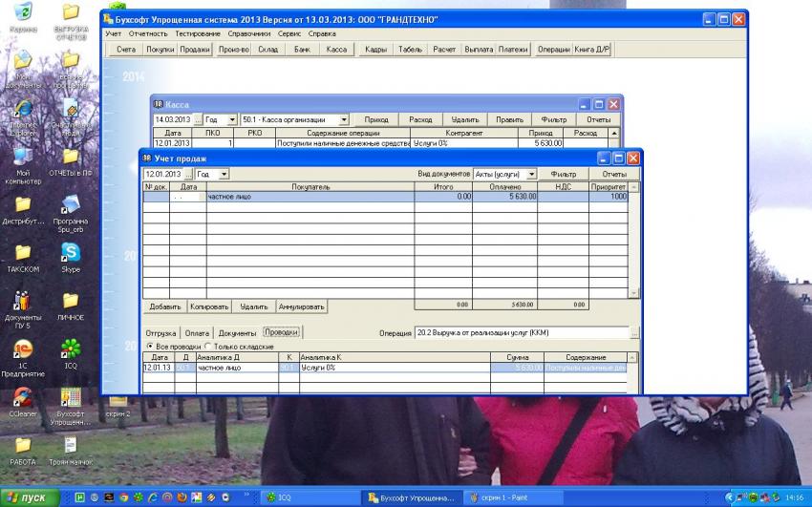Switch to the Оплата tab
Screen dimensions: 812x507
tap(197, 332)
